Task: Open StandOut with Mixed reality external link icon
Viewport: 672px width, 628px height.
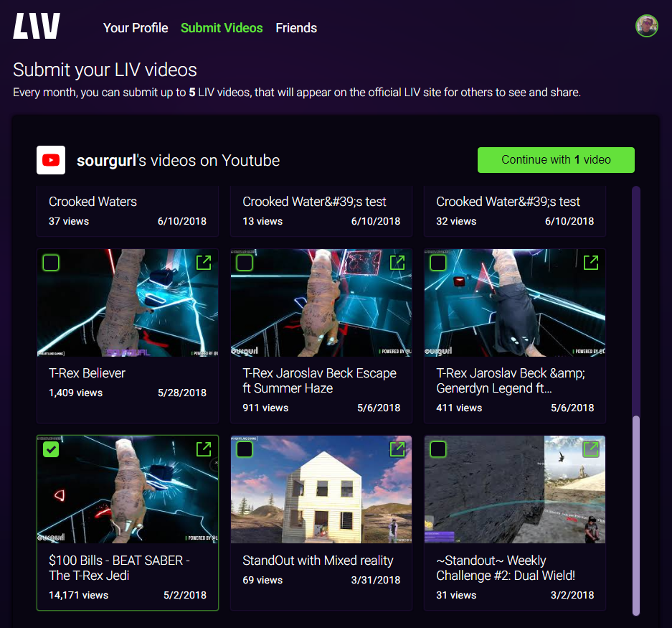Action: (397, 449)
